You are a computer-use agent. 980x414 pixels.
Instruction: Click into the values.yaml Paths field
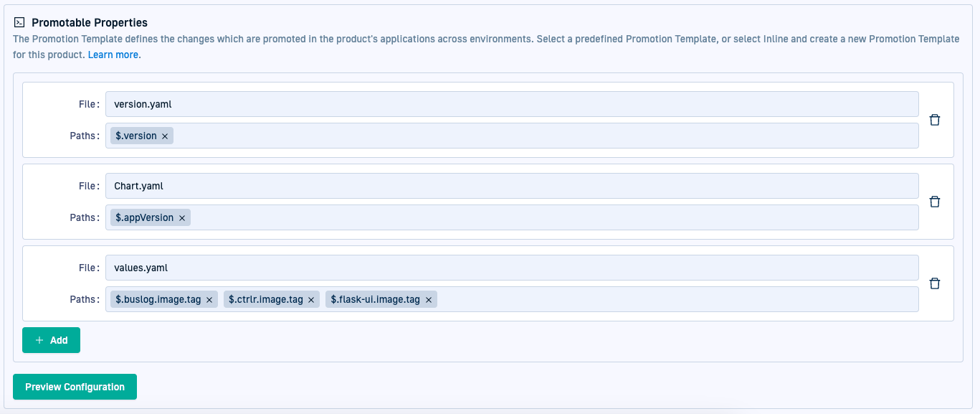point(674,299)
